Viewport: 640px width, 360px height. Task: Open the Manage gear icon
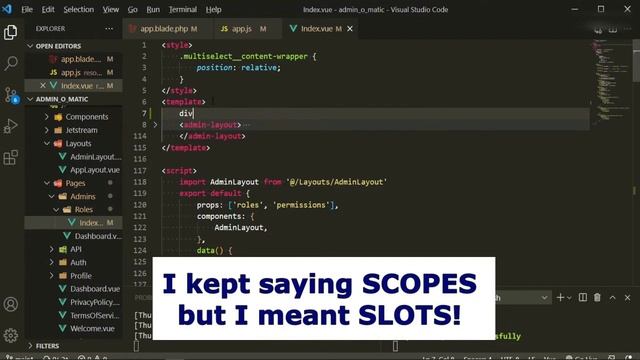coord(11,336)
